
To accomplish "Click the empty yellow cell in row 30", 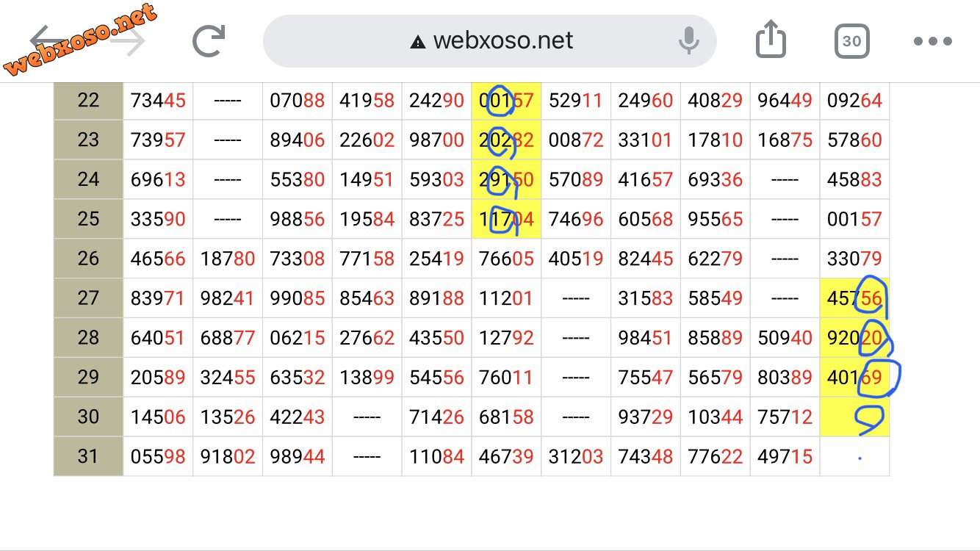I will (x=854, y=417).
